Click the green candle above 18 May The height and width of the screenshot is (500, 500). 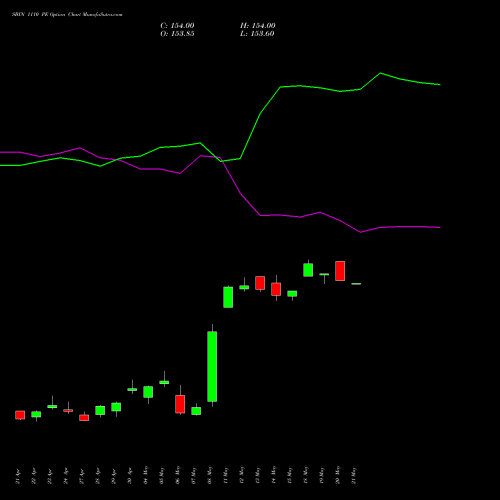tap(308, 270)
